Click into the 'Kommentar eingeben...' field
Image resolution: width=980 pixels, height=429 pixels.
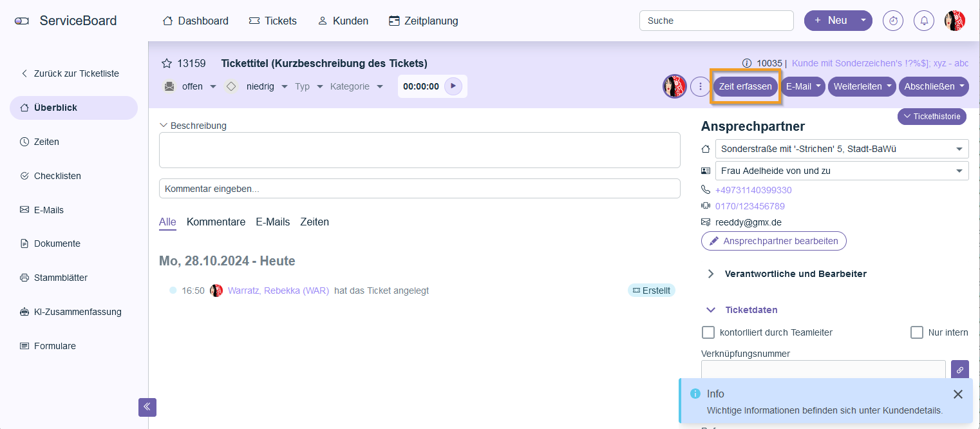[x=419, y=189]
